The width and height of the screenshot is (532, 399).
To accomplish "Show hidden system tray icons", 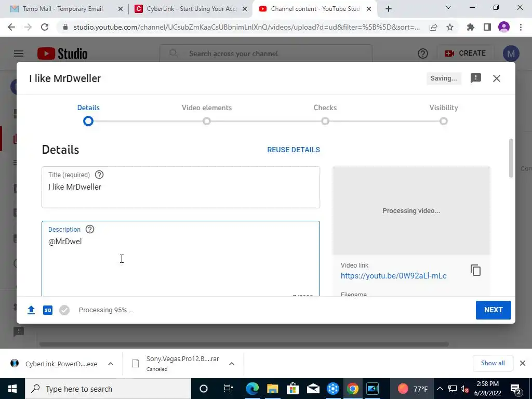I will pyautogui.click(x=440, y=389).
